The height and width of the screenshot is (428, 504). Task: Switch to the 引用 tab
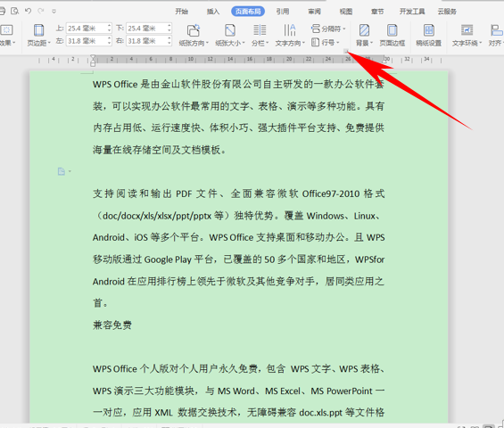pos(283,12)
